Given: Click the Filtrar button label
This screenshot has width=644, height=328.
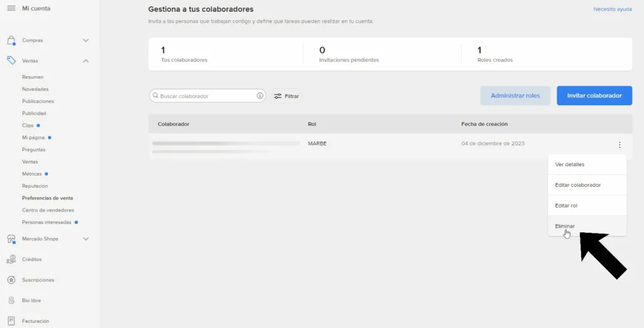Looking at the screenshot, I should 292,96.
